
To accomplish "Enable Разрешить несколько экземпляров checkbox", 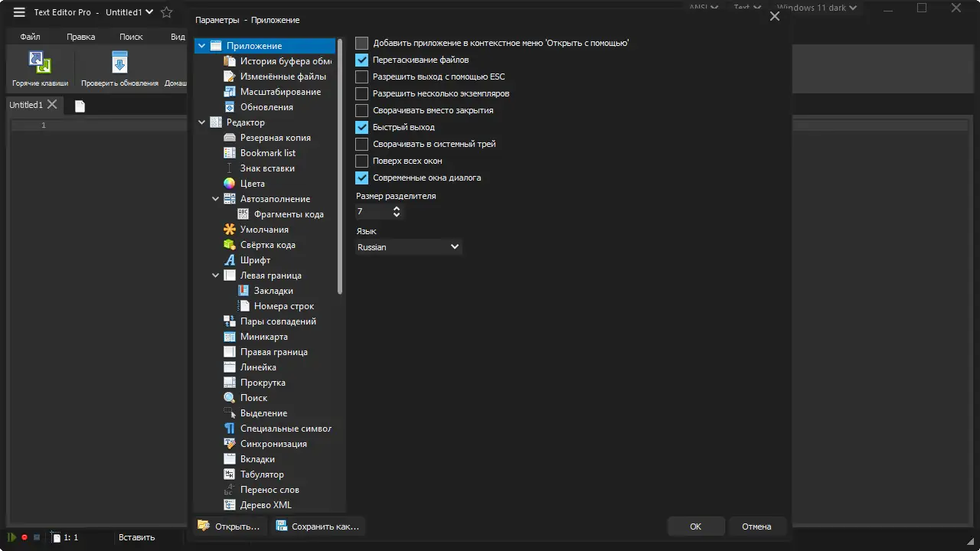I will (362, 93).
